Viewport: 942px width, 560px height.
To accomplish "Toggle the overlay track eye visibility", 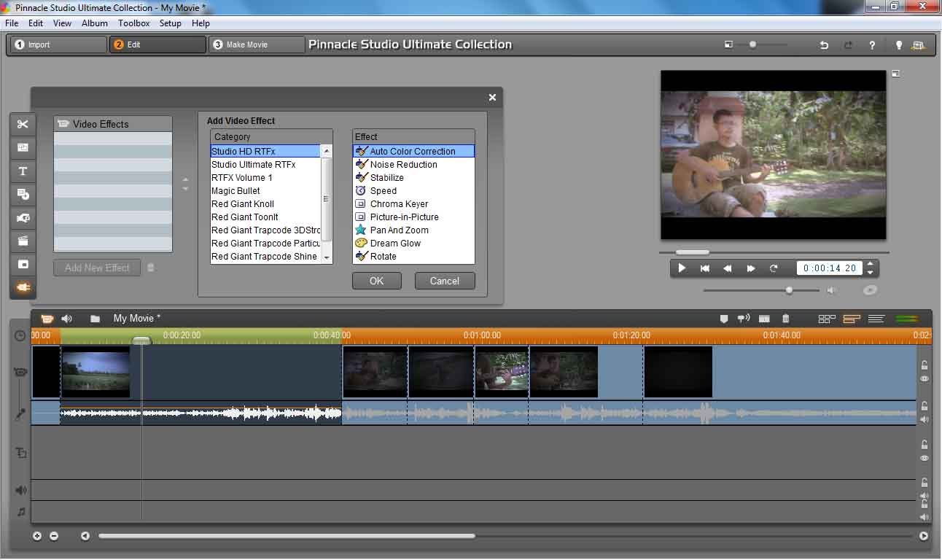I will (925, 458).
